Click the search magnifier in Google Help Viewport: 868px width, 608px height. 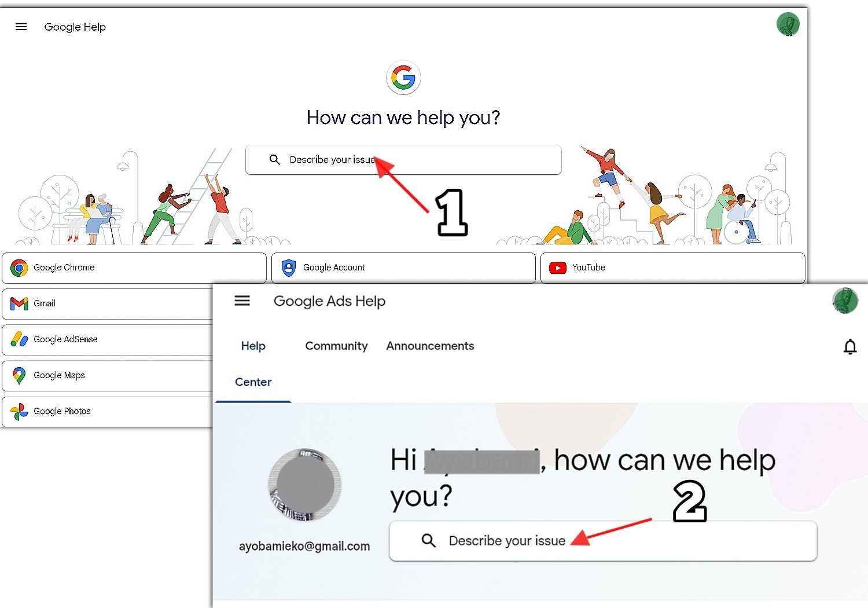tap(275, 160)
